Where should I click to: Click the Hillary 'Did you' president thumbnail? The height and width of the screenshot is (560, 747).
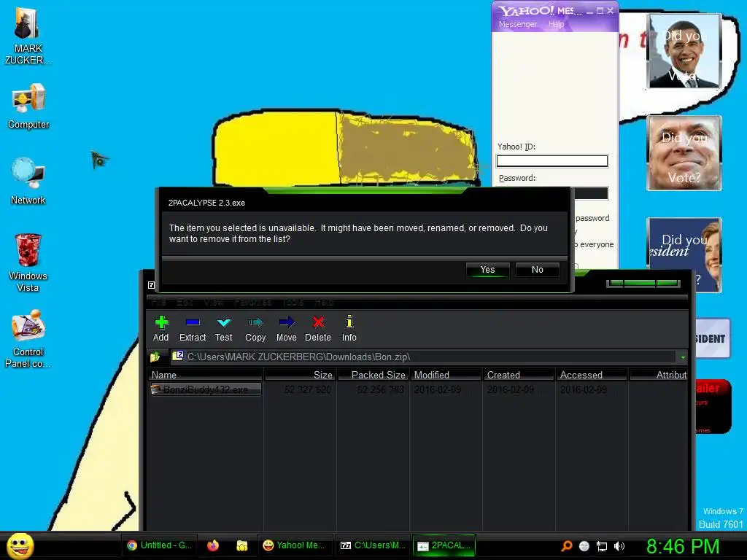coord(684,254)
